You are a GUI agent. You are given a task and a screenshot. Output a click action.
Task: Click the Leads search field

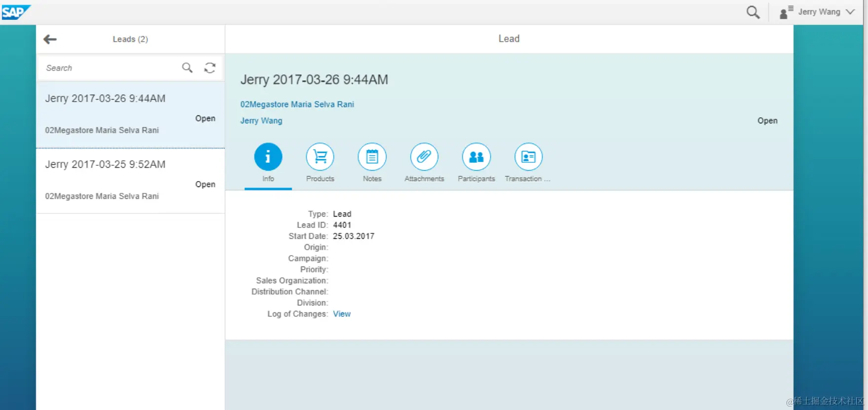[111, 68]
